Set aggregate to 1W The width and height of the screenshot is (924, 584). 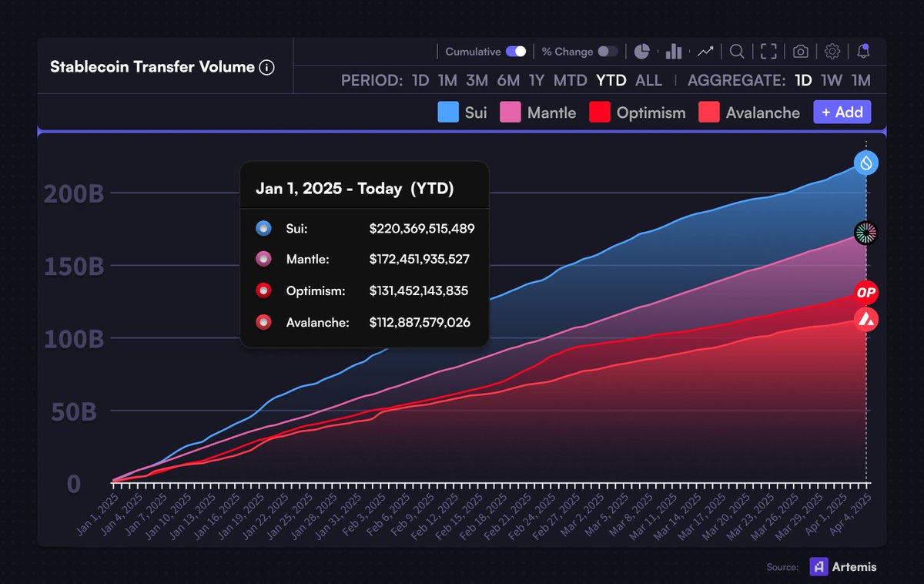click(832, 80)
